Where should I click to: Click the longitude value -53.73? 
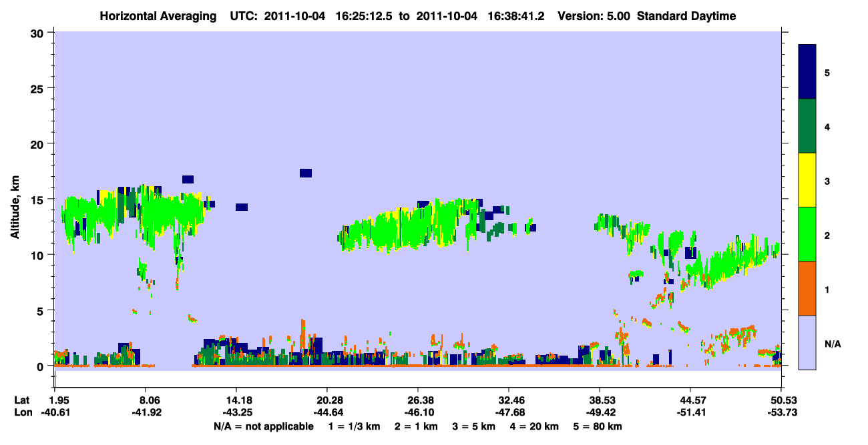(781, 412)
